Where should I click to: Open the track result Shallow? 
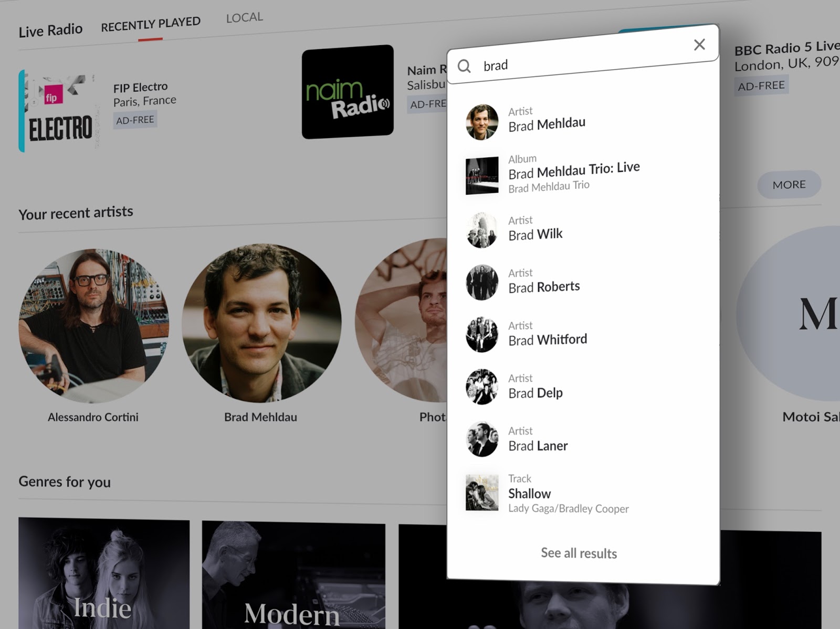tap(583, 493)
